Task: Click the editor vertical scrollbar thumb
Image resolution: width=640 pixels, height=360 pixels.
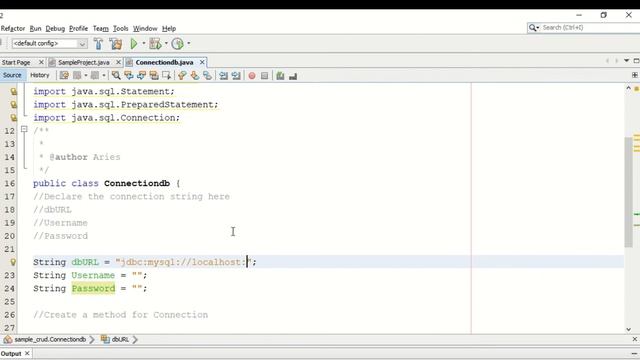Action: [628, 192]
